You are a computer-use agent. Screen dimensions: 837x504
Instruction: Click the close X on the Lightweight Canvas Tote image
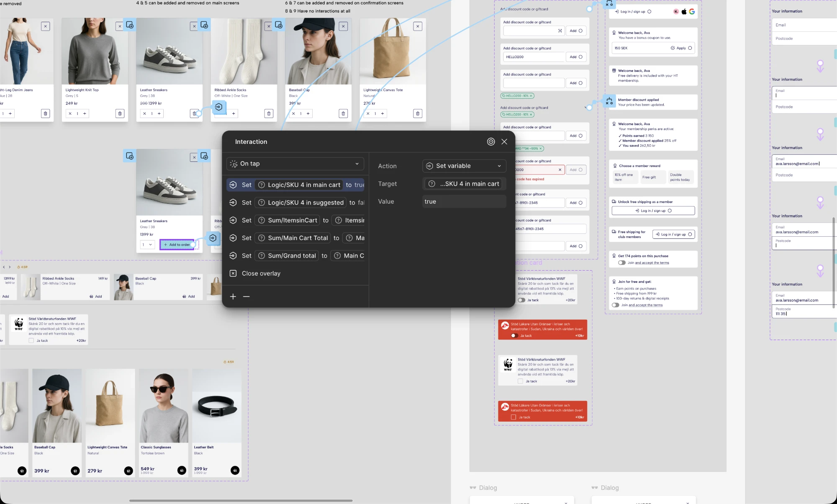[418, 26]
